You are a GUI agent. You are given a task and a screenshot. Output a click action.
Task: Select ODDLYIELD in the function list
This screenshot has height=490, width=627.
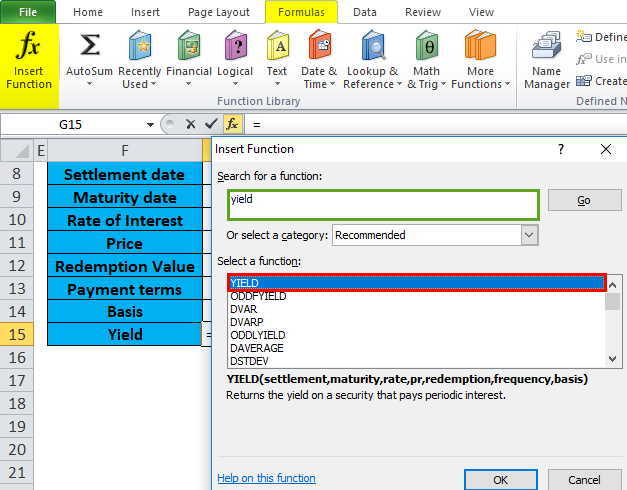417,335
